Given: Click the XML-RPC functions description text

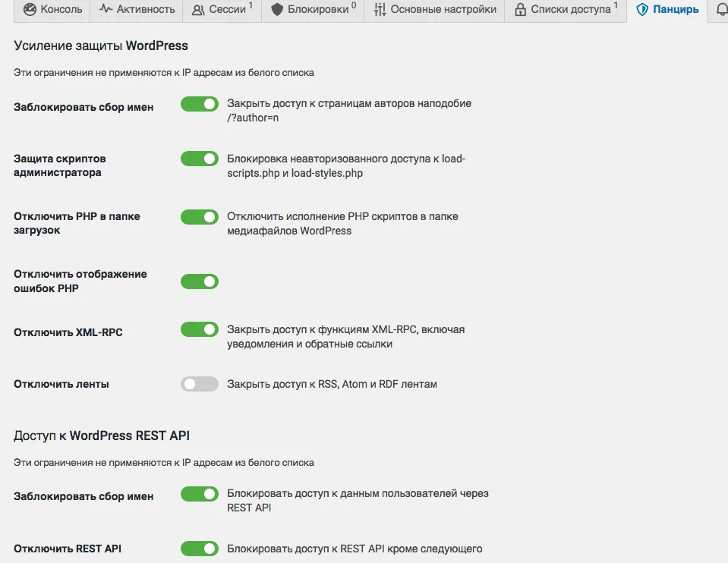Looking at the screenshot, I should [345, 336].
